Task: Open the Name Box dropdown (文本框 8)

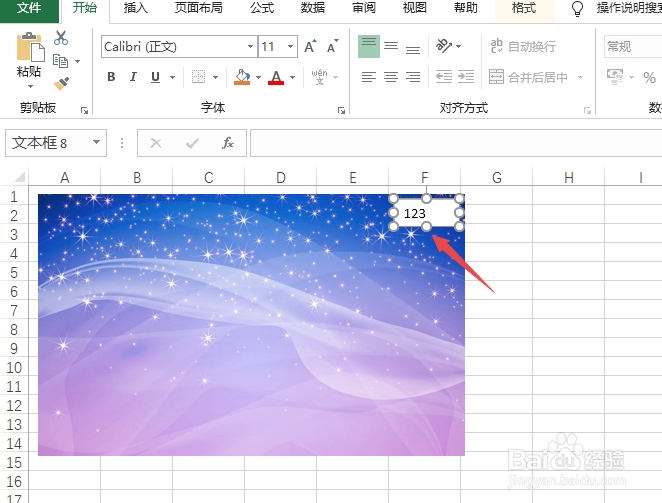Action: pyautogui.click(x=96, y=142)
